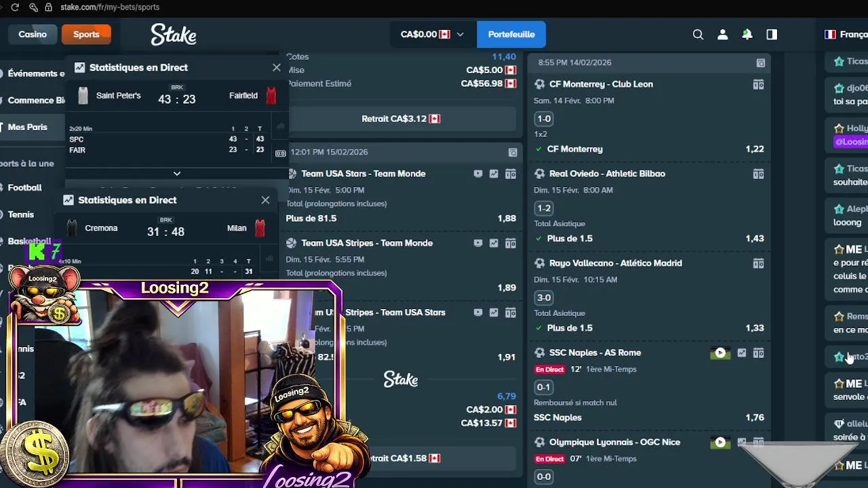
Task: Click the @Loosin mention tag in chat
Action: coord(851,142)
